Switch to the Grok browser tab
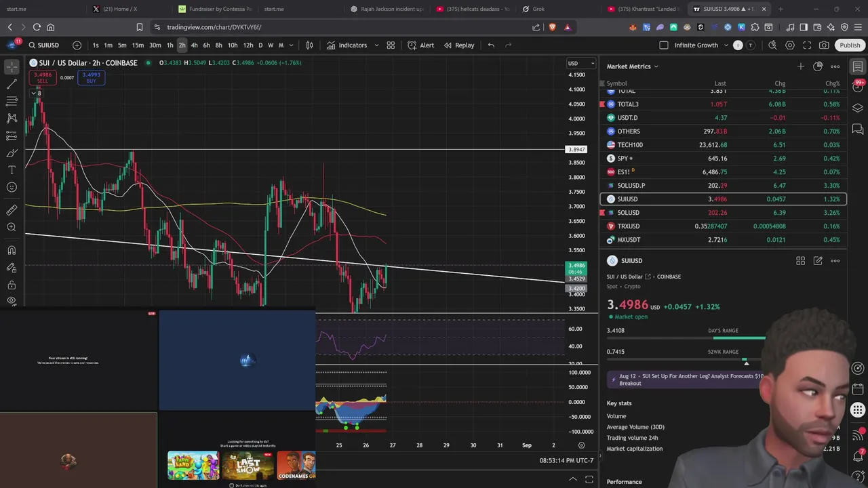868x488 pixels. tap(538, 9)
